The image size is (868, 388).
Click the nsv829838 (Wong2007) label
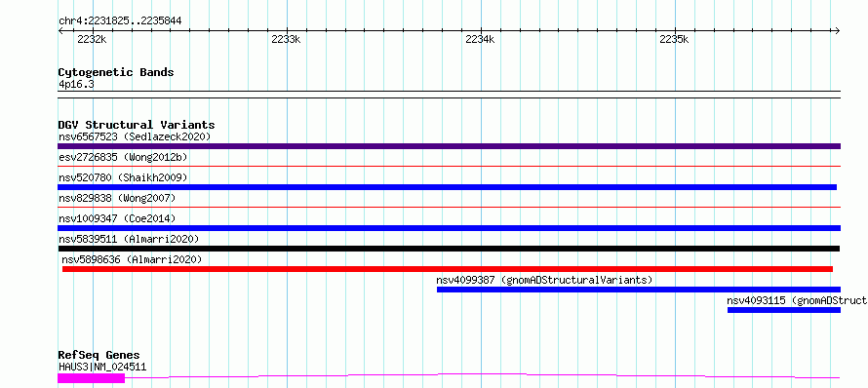(x=117, y=198)
